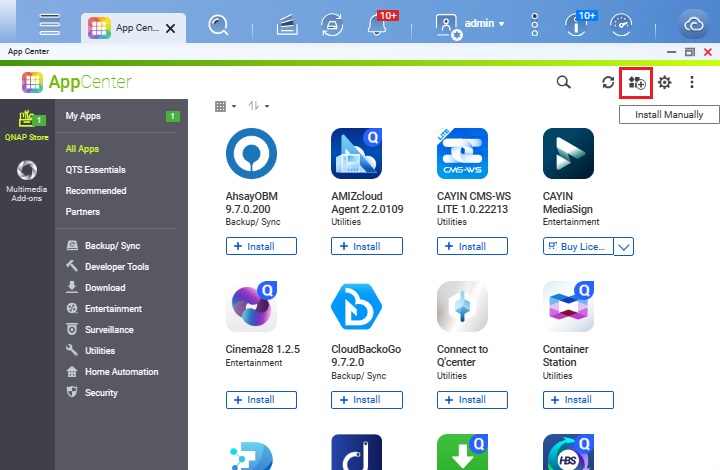Click Buy License for CAYIN MediaSign

pos(578,246)
